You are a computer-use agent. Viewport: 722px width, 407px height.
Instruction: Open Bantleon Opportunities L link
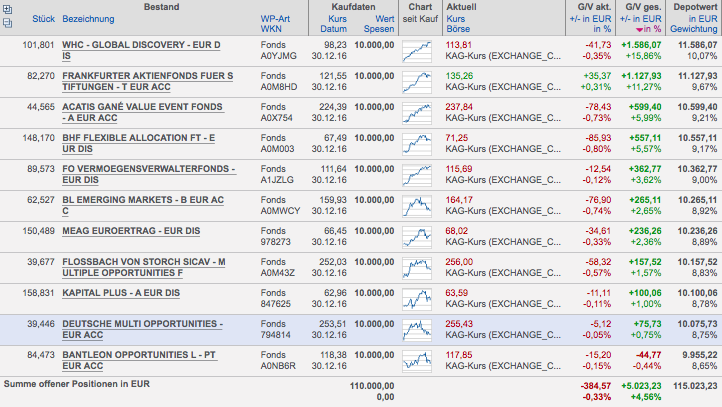point(139,360)
